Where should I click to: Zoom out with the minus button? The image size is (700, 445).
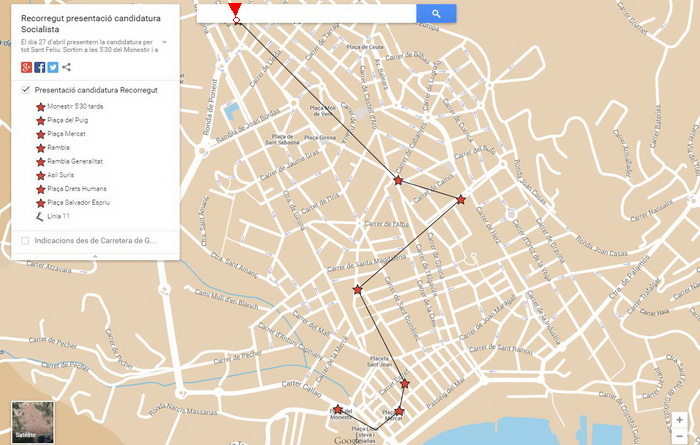(x=680, y=434)
